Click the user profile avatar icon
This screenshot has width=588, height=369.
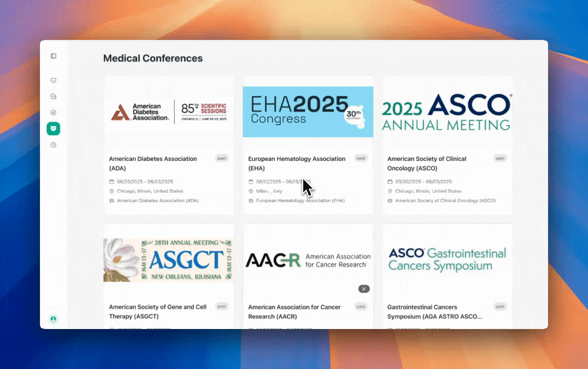53,319
